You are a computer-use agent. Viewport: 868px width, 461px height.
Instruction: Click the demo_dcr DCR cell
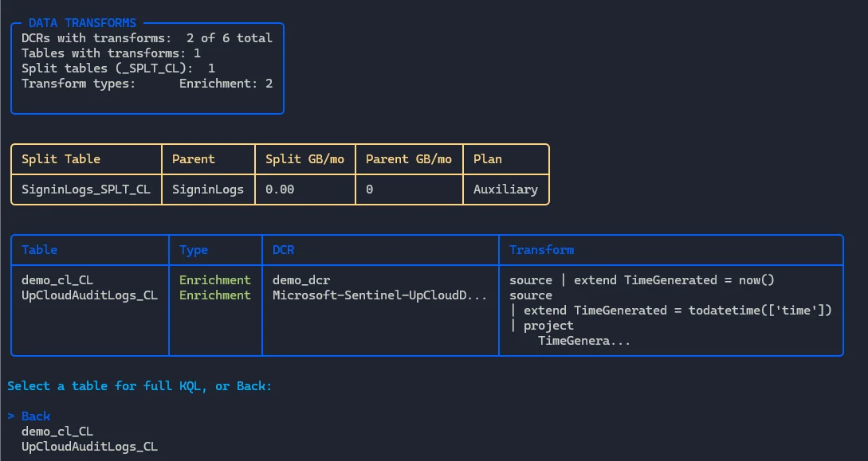pyautogui.click(x=301, y=280)
